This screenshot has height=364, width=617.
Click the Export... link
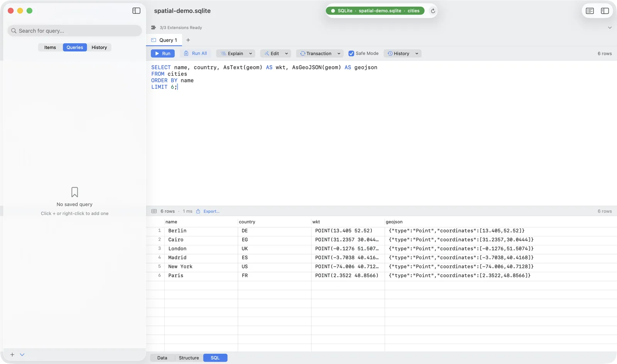[211, 211]
